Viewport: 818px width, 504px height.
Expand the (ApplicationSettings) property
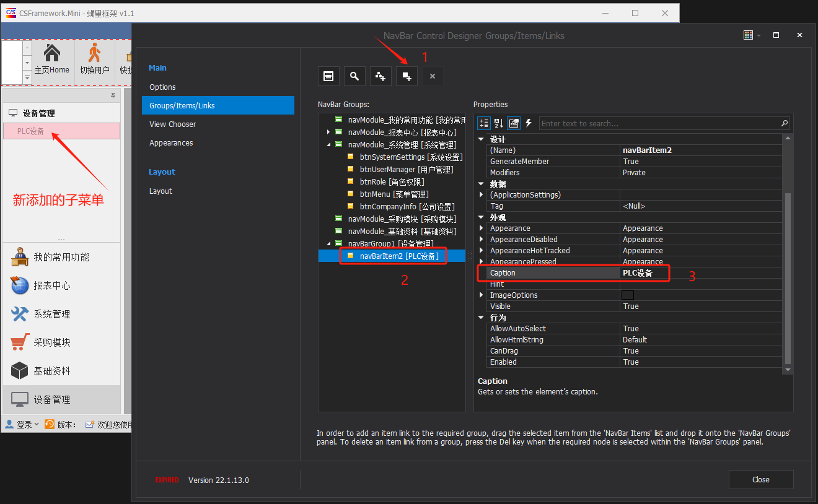coord(482,195)
